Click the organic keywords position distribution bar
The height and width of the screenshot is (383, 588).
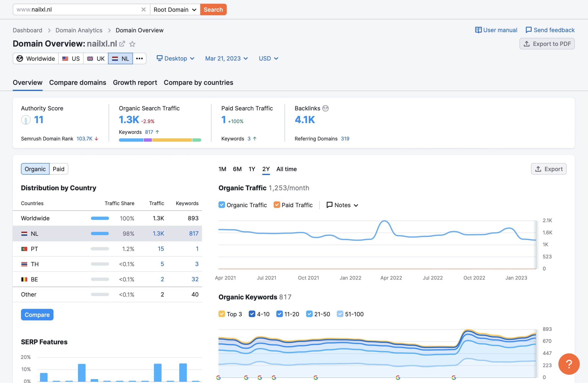click(160, 140)
